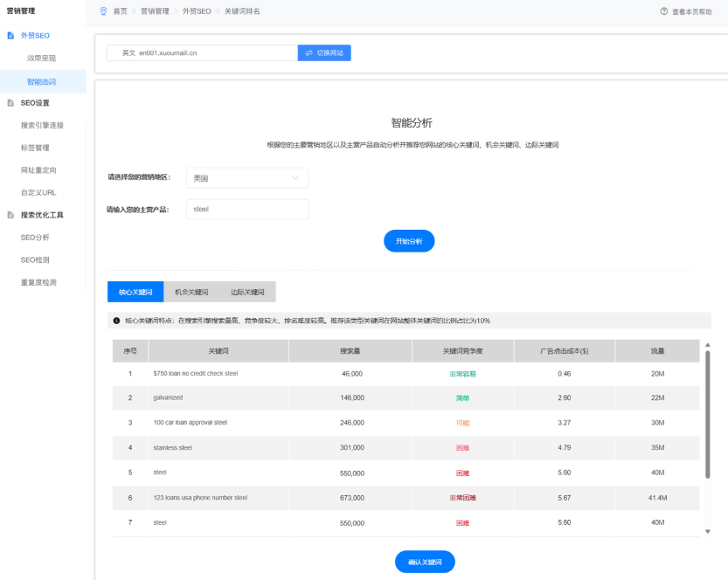Open 营销管理 from the breadcrumb
This screenshot has height=580, width=728.
click(x=156, y=11)
